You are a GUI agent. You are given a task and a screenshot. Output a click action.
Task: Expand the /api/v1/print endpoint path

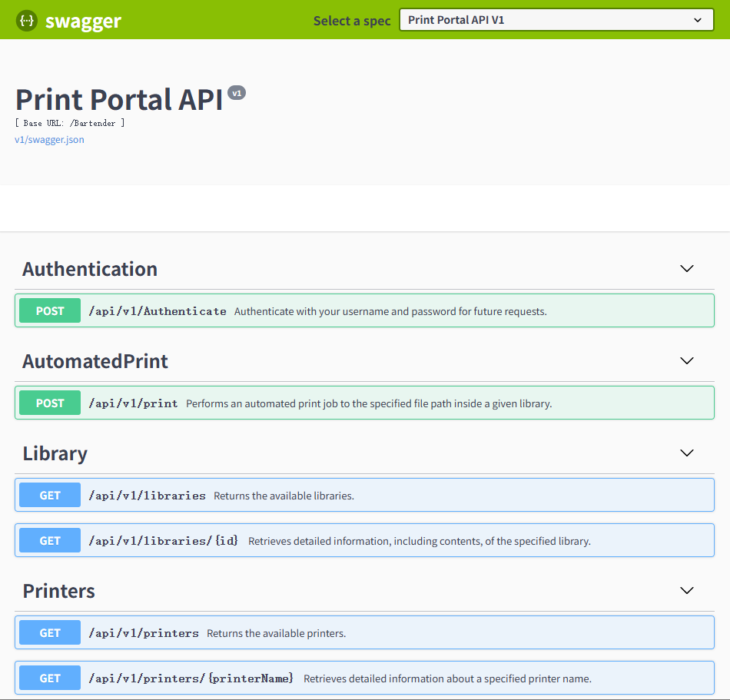click(133, 403)
